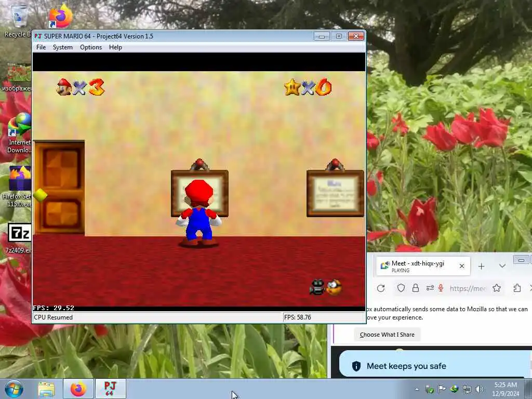Open the network connection tray icon
532x399 pixels.
tap(467, 389)
